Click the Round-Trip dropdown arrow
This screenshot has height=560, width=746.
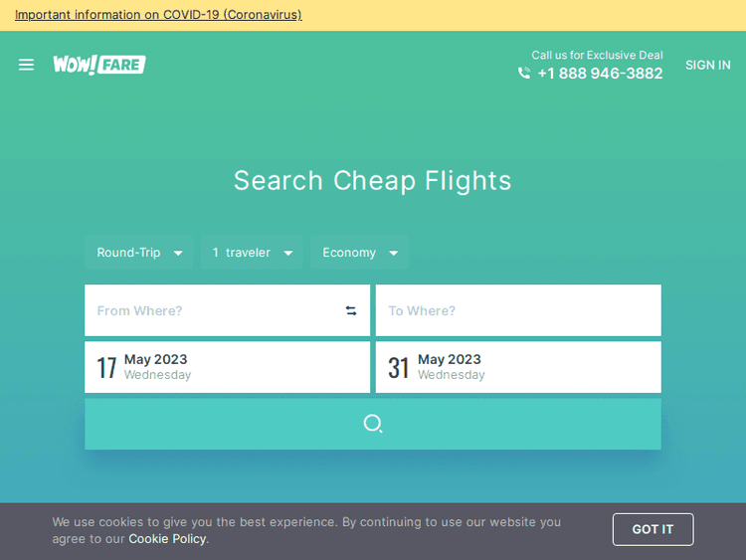coord(178,254)
